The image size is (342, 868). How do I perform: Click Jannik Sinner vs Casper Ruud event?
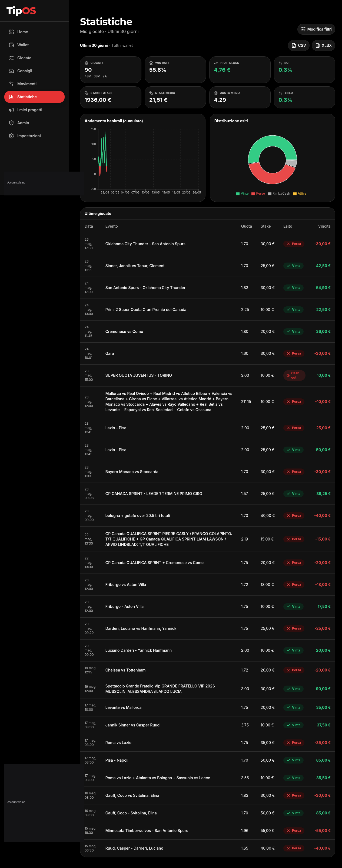132,725
